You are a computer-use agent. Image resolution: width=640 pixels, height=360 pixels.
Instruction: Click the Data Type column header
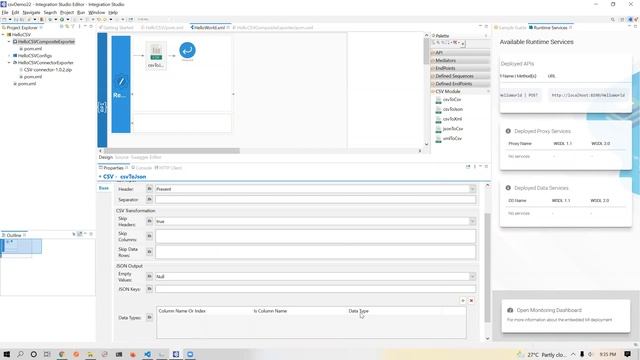point(358,311)
